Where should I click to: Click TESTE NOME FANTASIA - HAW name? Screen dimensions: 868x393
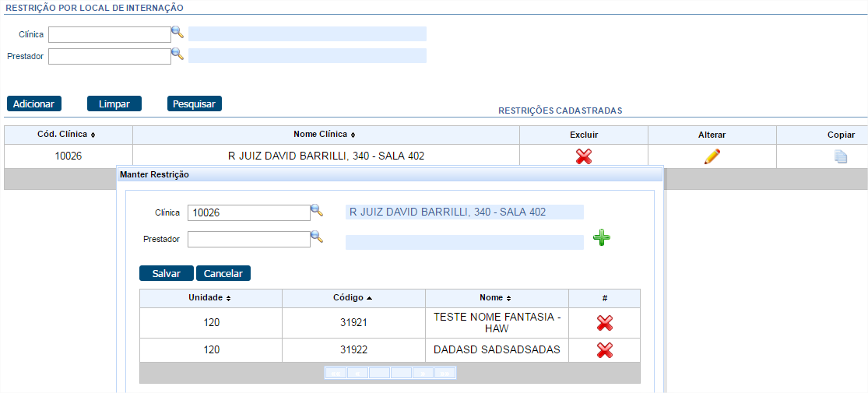[x=497, y=322]
